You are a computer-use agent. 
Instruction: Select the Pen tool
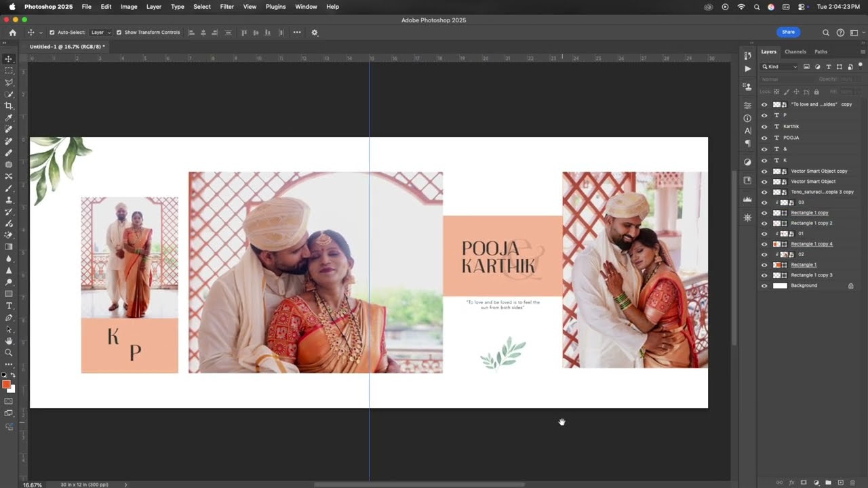tap(9, 317)
